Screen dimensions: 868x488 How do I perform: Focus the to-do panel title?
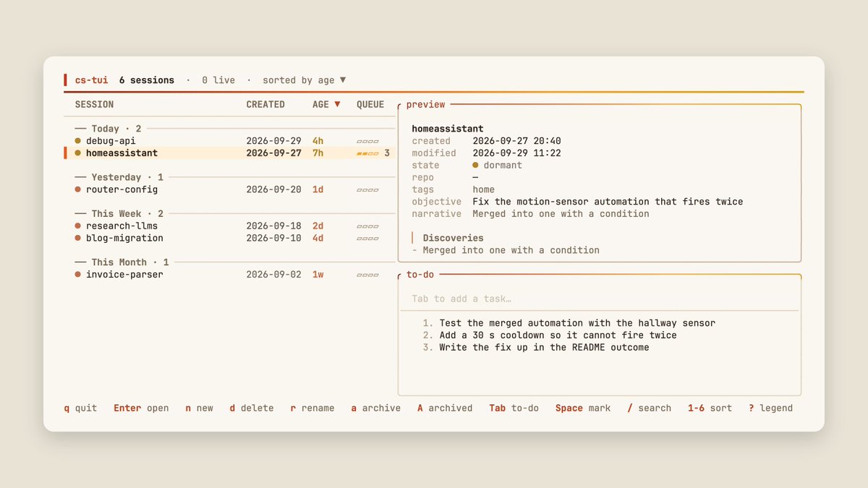[420, 275]
